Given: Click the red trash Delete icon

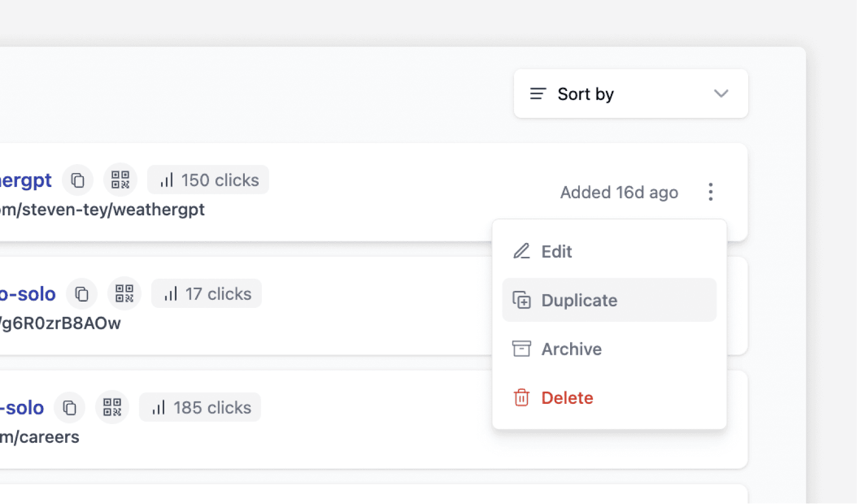Looking at the screenshot, I should 522,397.
